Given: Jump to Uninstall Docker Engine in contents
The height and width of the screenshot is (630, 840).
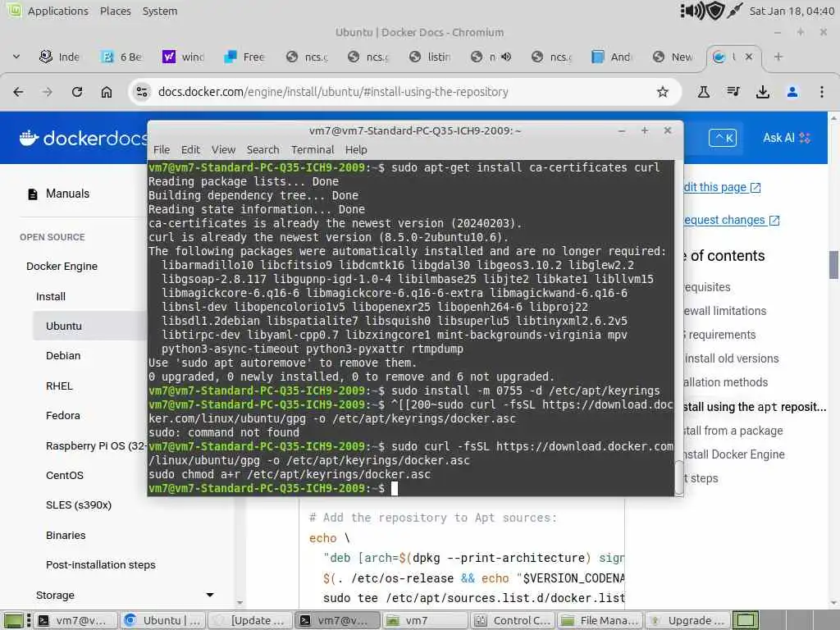Looking at the screenshot, I should [x=734, y=454].
